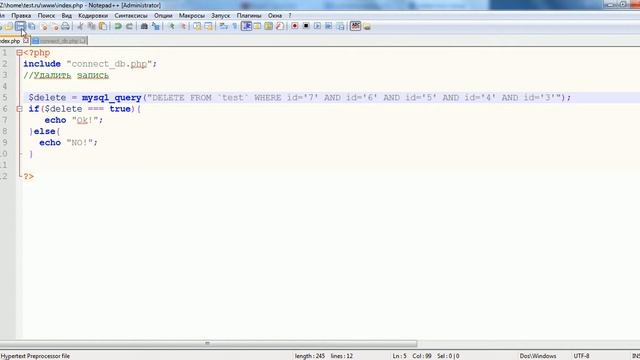Click the }else{ line
This screenshot has height=360, width=640.
tap(45, 131)
